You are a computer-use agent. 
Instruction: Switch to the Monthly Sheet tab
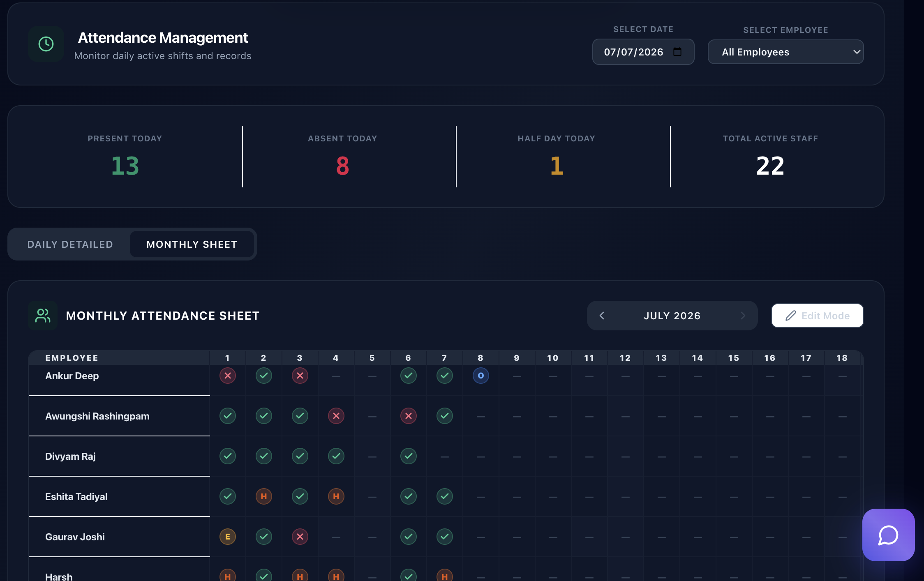pyautogui.click(x=192, y=244)
